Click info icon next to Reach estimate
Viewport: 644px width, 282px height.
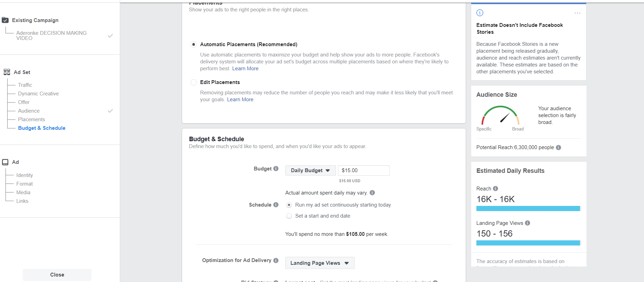coord(495,189)
